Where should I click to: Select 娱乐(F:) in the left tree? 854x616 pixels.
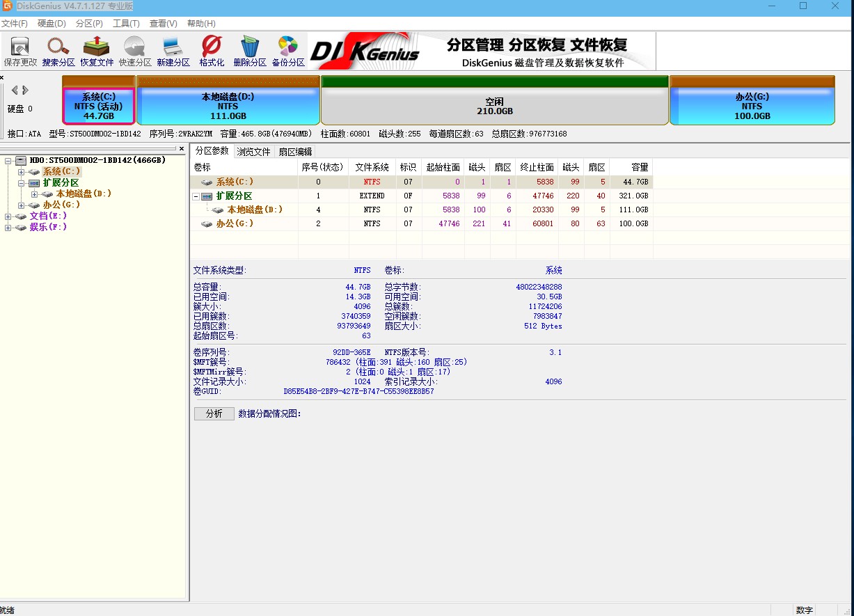click(48, 227)
